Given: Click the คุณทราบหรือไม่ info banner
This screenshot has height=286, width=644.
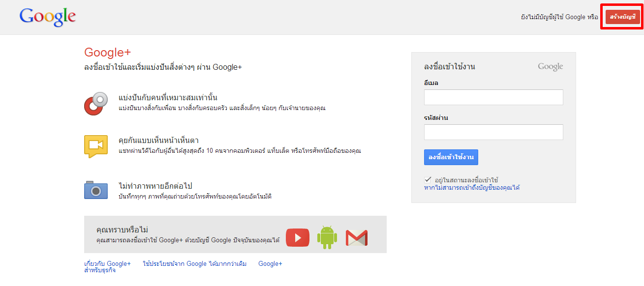Looking at the screenshot, I should pyautogui.click(x=235, y=234).
